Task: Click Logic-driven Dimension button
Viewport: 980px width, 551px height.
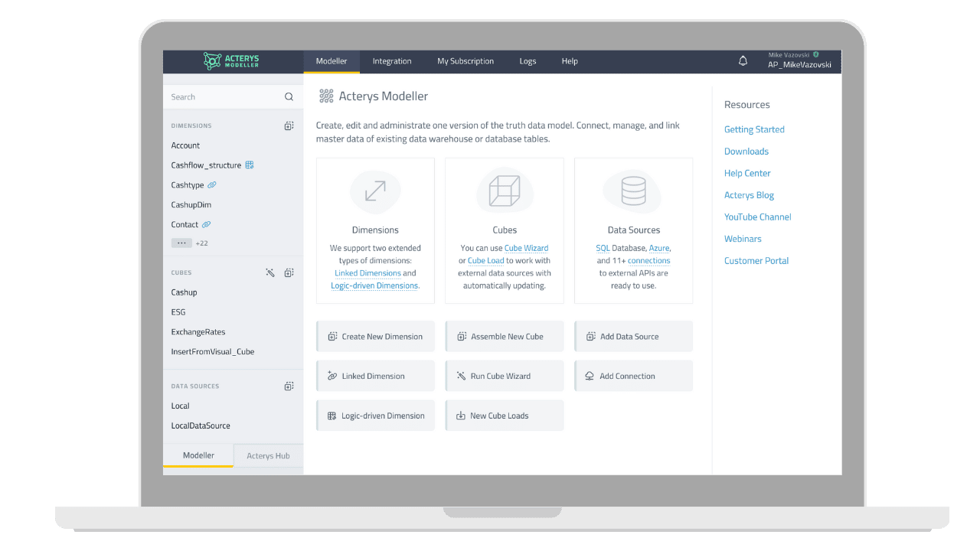Action: click(x=375, y=416)
